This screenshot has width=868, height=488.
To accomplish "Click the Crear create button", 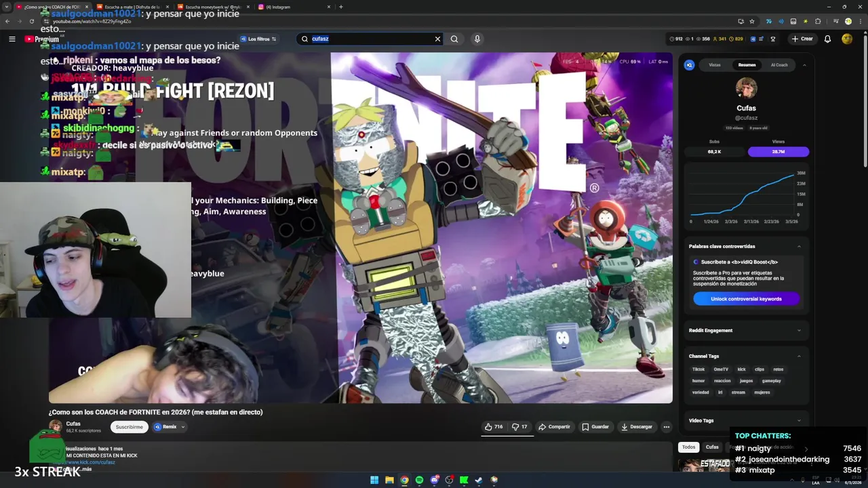I will pyautogui.click(x=802, y=39).
